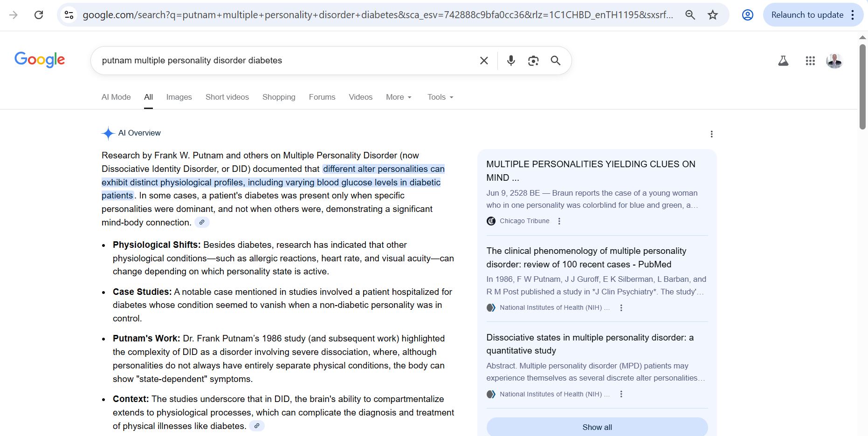Open the Tools dropdown
This screenshot has width=868, height=436.
440,97
